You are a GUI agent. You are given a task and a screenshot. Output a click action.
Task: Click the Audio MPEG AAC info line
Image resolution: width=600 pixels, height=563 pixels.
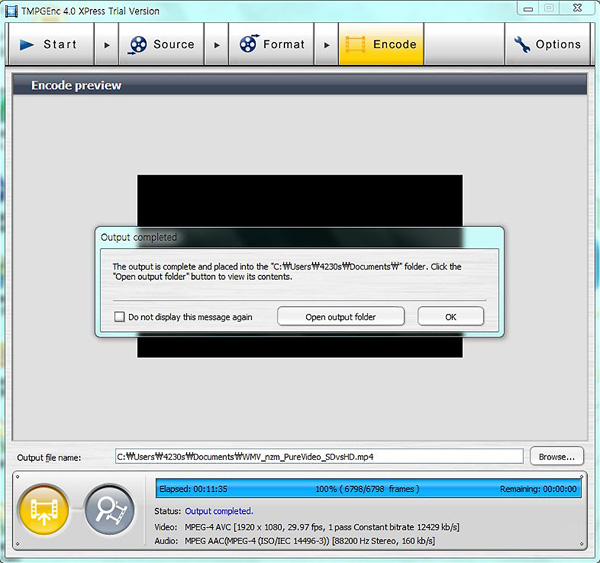pos(295,541)
